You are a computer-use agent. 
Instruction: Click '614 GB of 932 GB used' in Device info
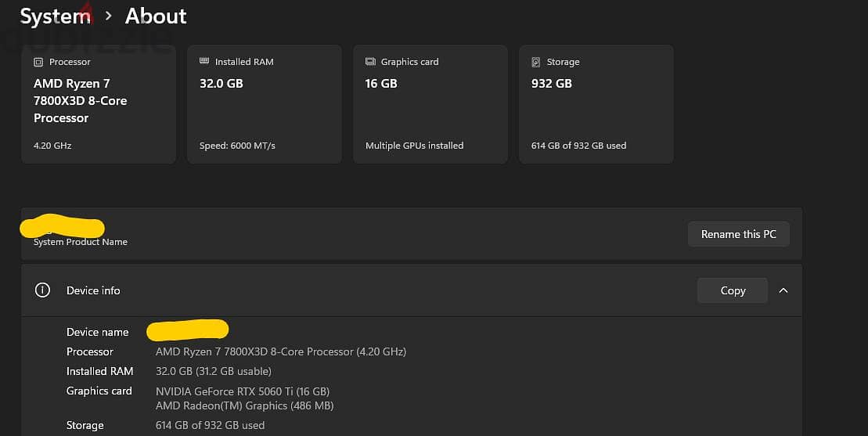210,426
